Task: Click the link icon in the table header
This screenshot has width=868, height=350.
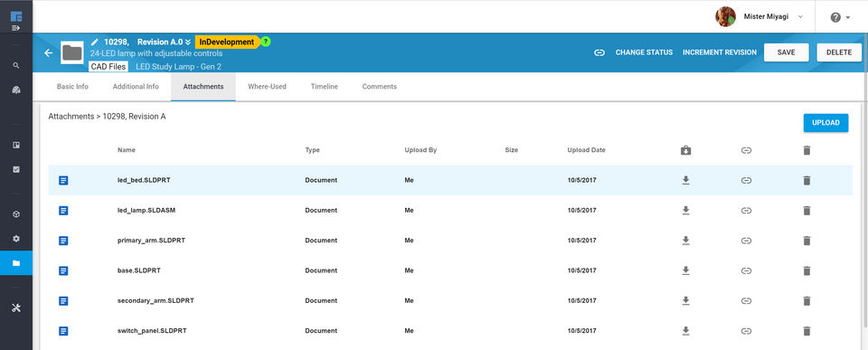Action: tap(746, 150)
